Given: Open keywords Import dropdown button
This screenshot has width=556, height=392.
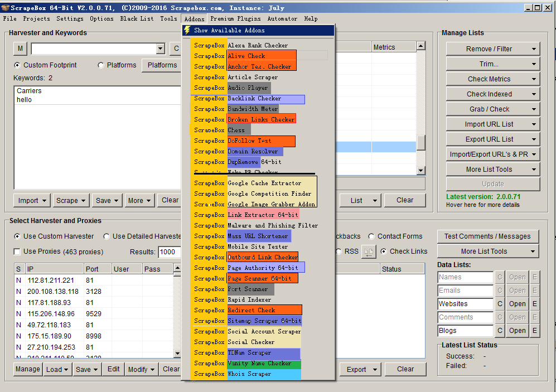Looking at the screenshot, I should [x=32, y=201].
